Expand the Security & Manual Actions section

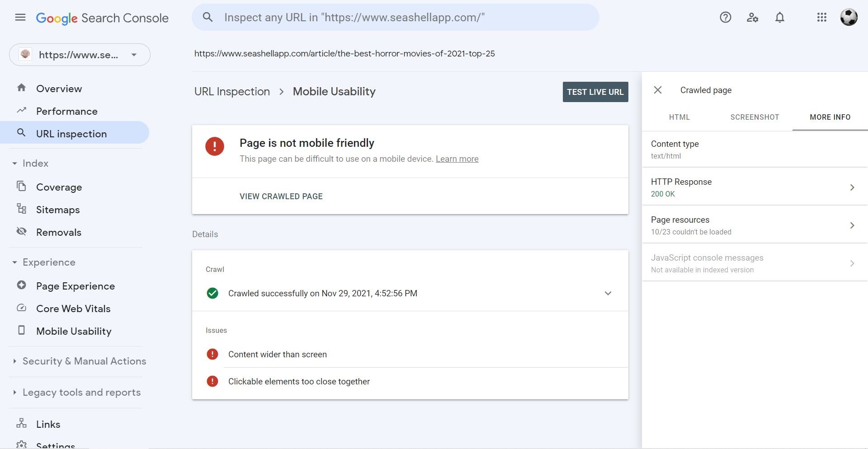[14, 361]
